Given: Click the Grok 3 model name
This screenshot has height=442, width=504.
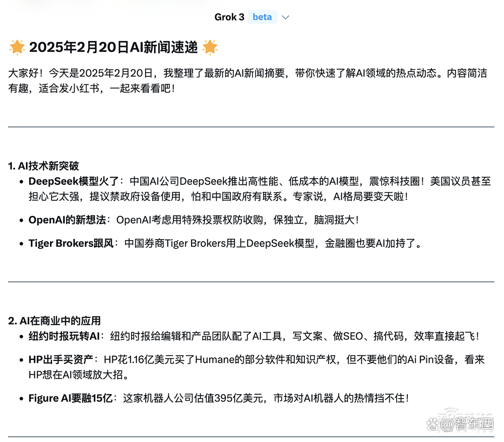Looking at the screenshot, I should [x=229, y=17].
